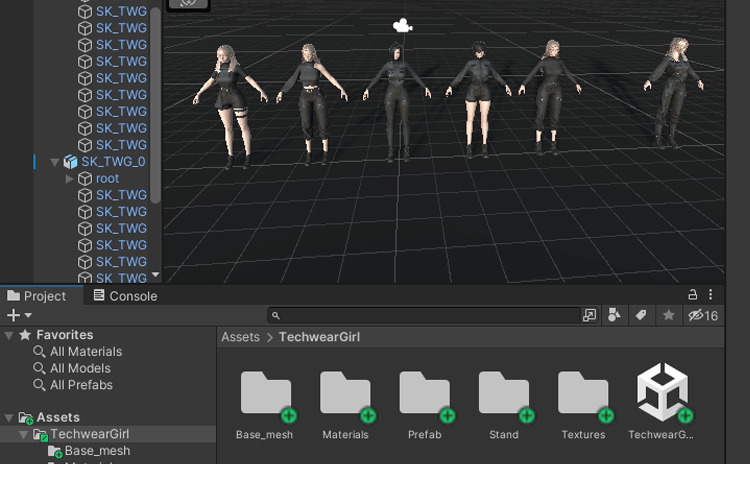Select the TechwearG... Unity scene asset

(662, 393)
